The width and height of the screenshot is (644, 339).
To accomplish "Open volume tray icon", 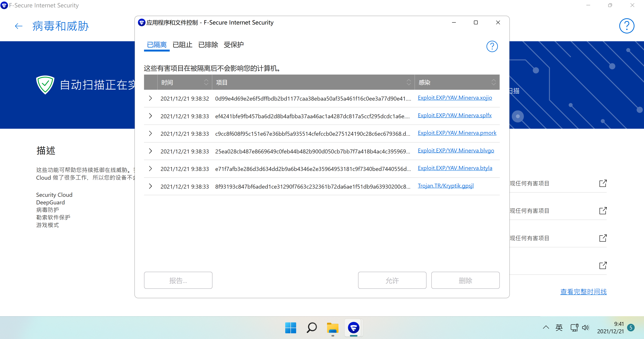I will pyautogui.click(x=586, y=328).
